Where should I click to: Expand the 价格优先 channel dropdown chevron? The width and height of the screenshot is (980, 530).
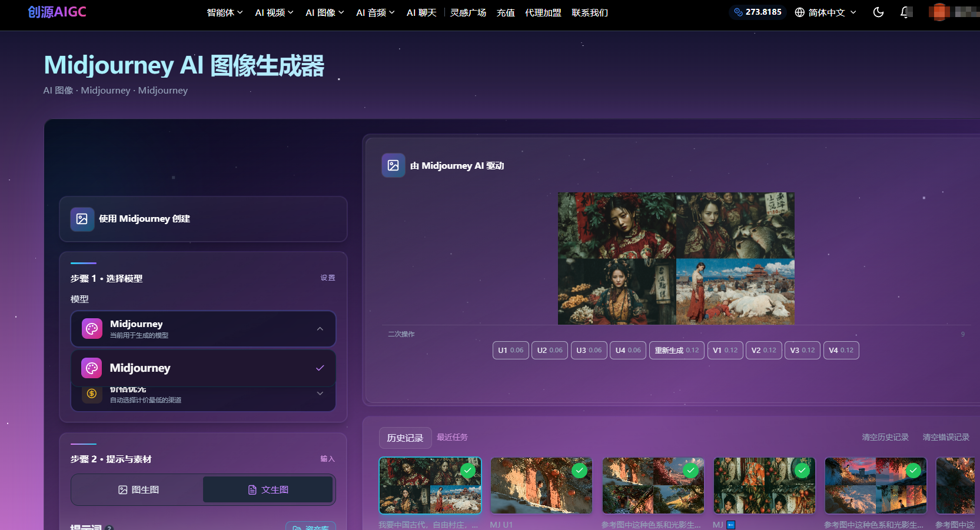coord(320,394)
